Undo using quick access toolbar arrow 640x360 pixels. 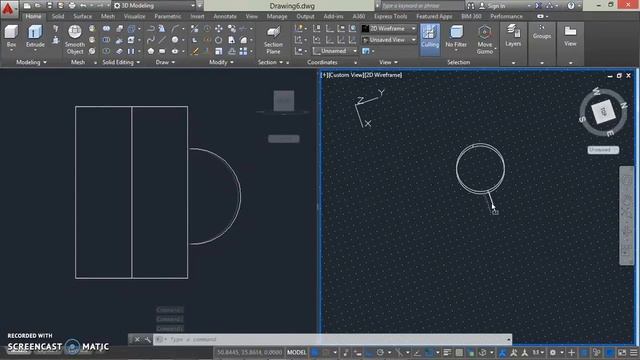click(x=83, y=5)
